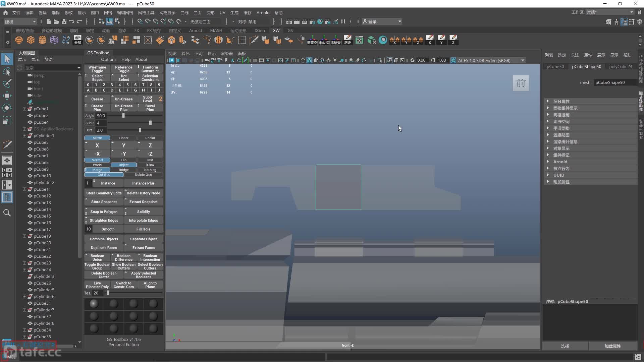Redo the last action

(x=79, y=21)
